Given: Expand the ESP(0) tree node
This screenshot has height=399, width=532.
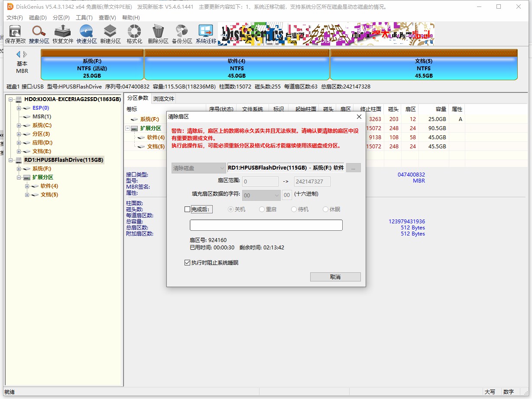Looking at the screenshot, I should point(19,108).
